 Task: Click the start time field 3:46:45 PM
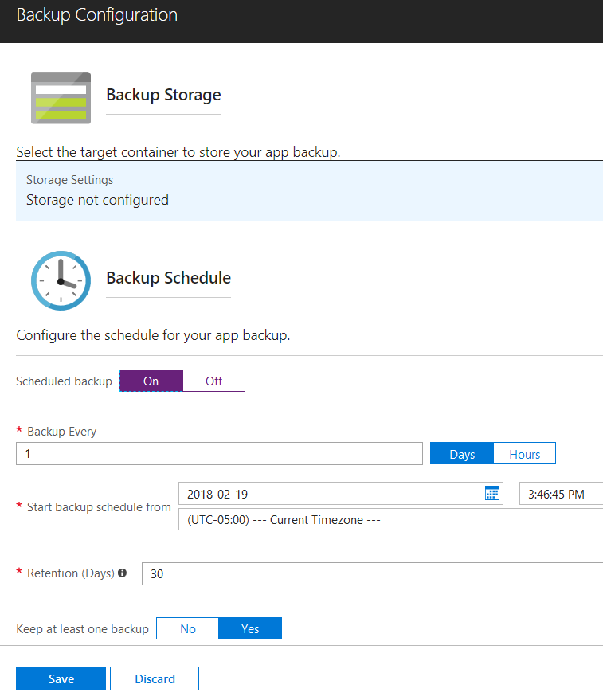click(x=562, y=494)
